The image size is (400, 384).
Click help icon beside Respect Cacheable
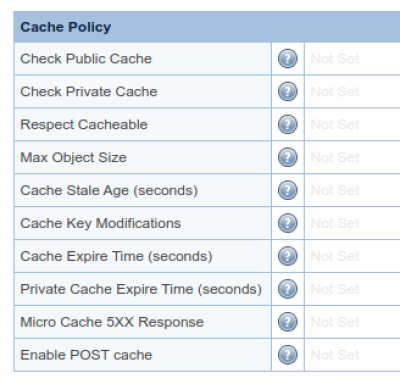(288, 124)
